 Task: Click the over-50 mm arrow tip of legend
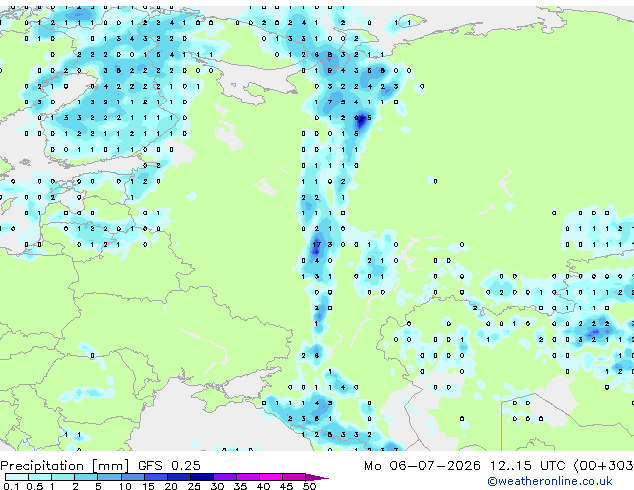pos(317,478)
